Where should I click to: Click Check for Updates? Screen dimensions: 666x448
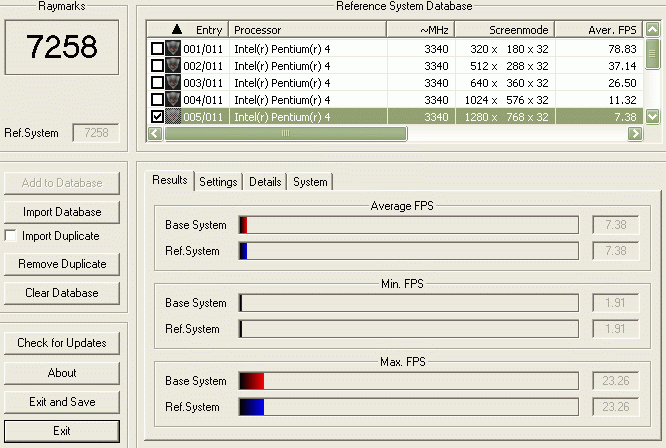[62, 343]
